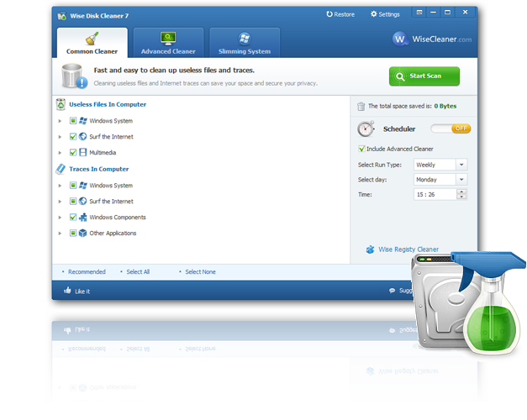
Task: Click the Multimedia film icon
Action: tap(82, 152)
